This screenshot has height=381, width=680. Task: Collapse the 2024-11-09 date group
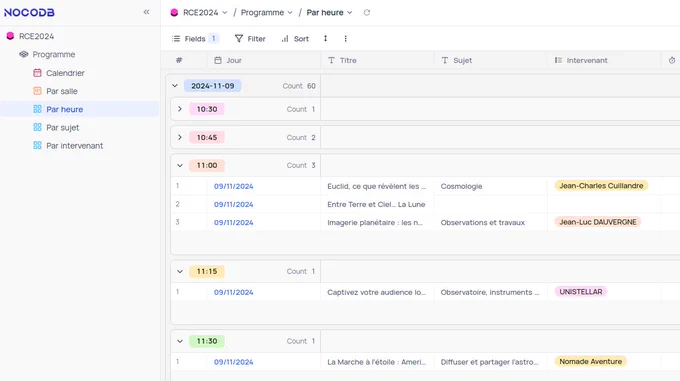click(175, 86)
